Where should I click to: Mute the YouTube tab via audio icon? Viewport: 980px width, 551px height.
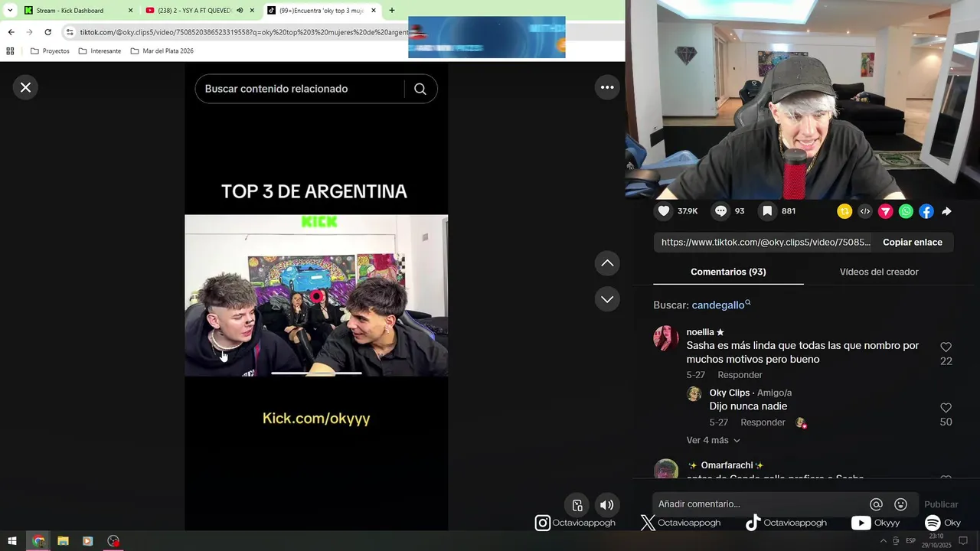pyautogui.click(x=240, y=11)
